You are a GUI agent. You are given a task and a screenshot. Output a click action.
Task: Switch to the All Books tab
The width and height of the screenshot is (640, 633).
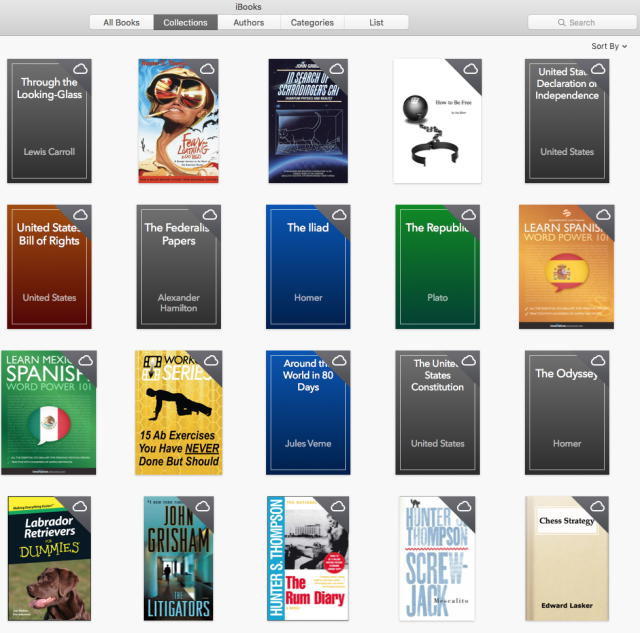(x=122, y=22)
